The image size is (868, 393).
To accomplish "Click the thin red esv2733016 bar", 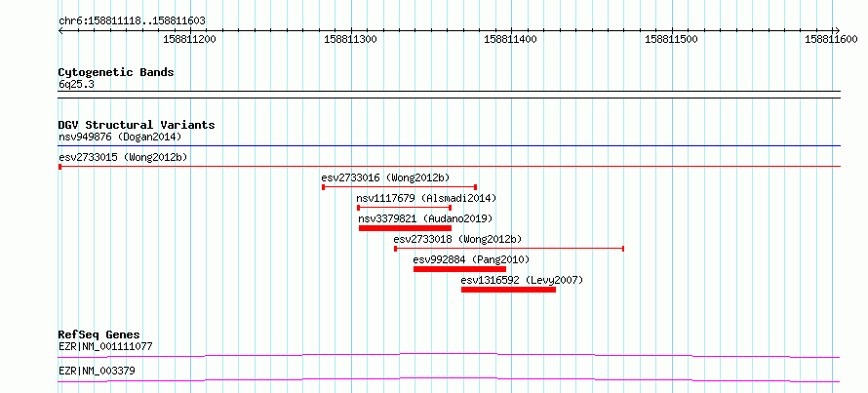I will point(399,187).
